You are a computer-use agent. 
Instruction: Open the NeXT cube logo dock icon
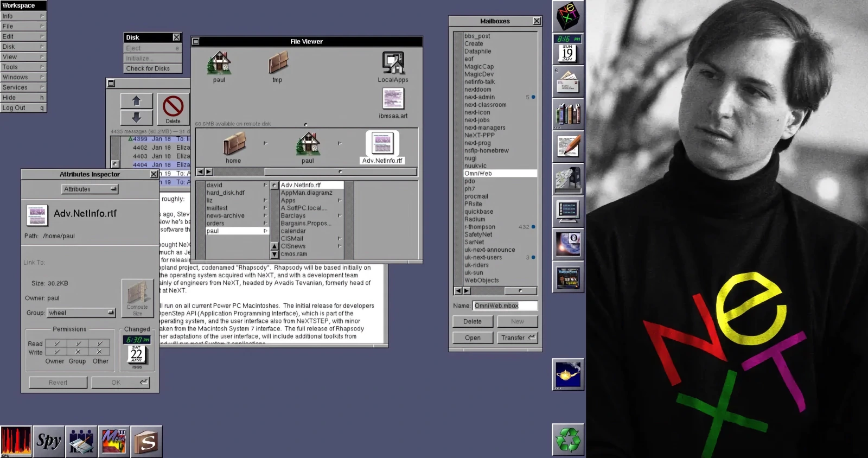tap(568, 16)
